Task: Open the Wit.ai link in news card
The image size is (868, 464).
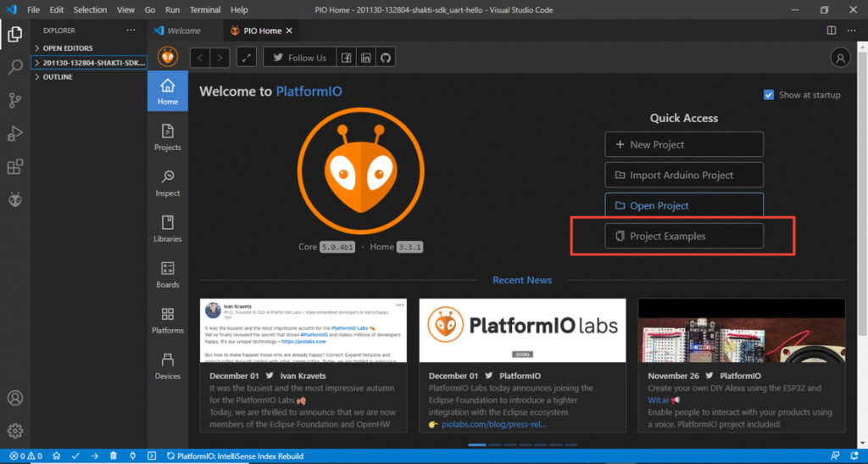Action: coord(658,400)
